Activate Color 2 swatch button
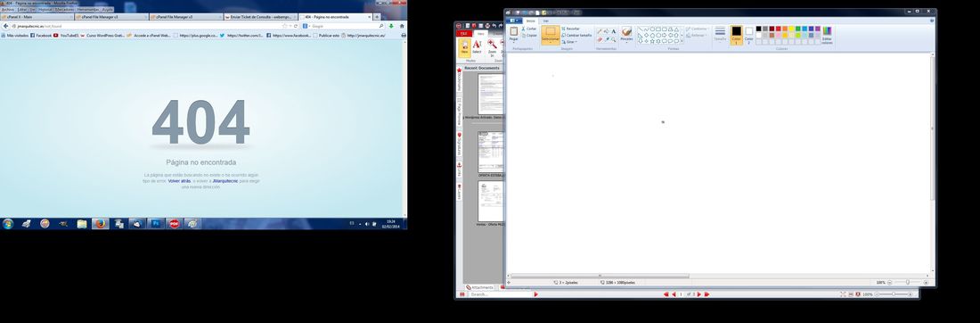The height and width of the screenshot is (323, 980). (748, 35)
